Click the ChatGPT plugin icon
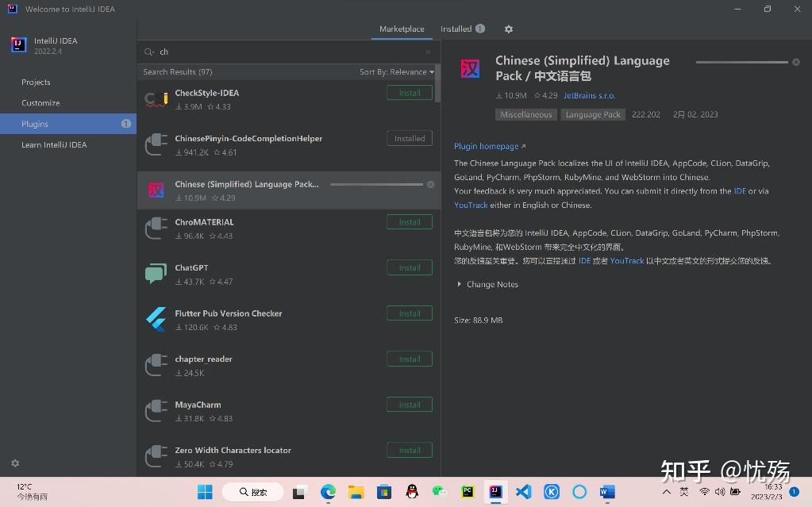 click(x=156, y=274)
